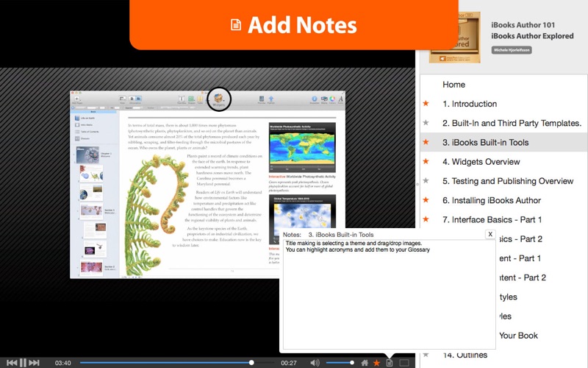Close the Notes popup
588x368 pixels.
tap(490, 234)
